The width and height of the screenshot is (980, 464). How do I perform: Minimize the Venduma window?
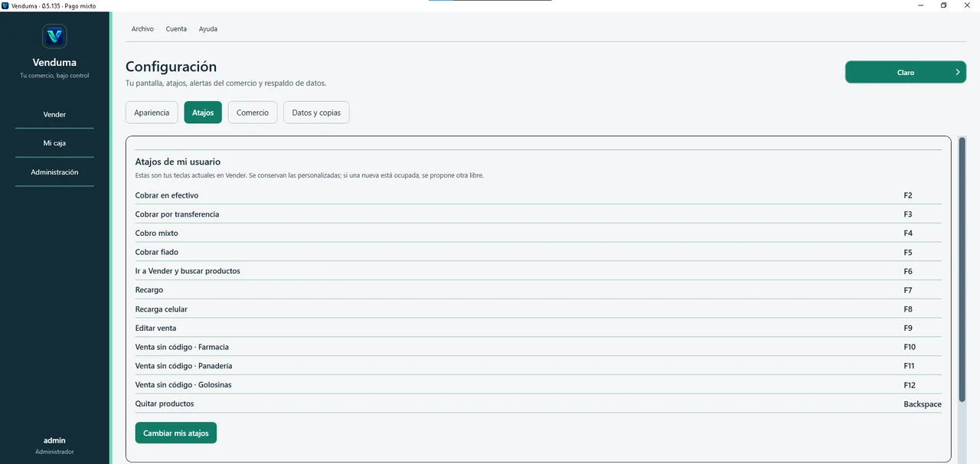pos(921,5)
